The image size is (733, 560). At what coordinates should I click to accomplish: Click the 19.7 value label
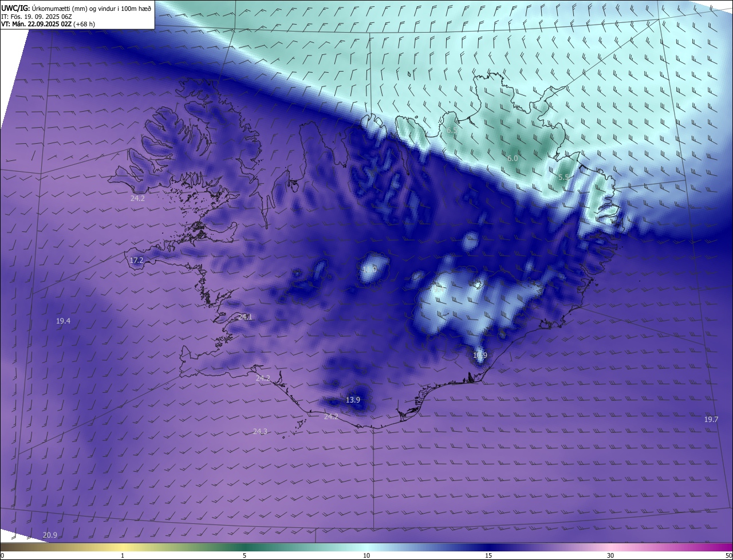(711, 420)
